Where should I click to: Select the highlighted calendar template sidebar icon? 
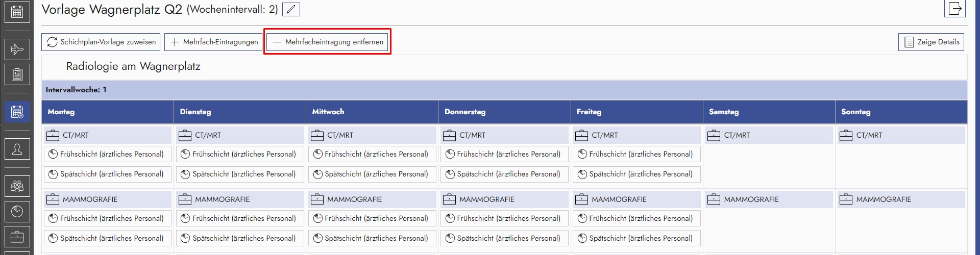[17, 112]
